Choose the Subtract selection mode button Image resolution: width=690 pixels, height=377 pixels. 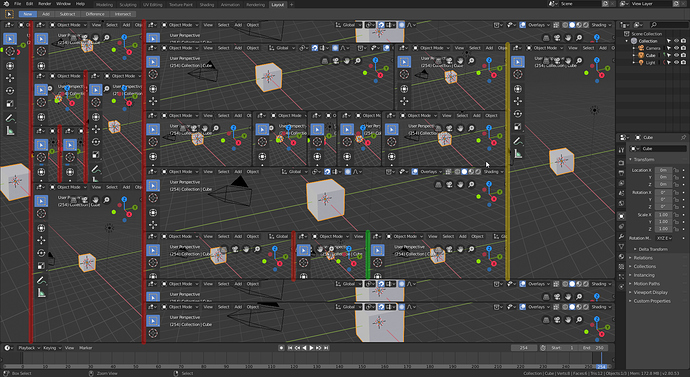tap(67, 14)
